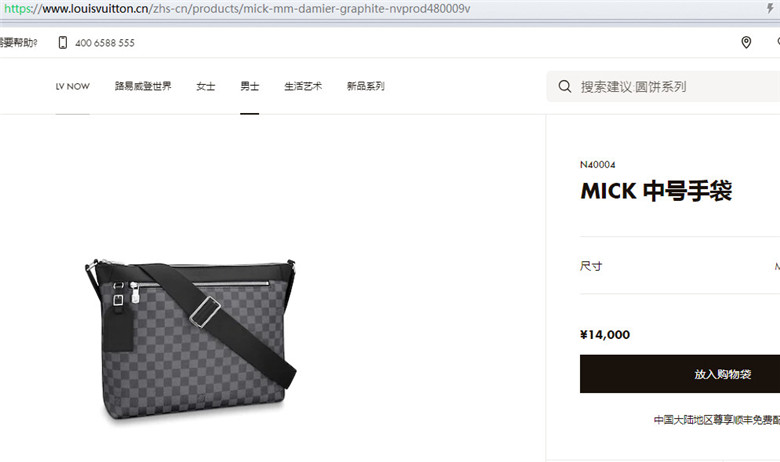The height and width of the screenshot is (462, 780).
Task: Click the 放入购物袋 add to bag button
Action: click(x=680, y=373)
